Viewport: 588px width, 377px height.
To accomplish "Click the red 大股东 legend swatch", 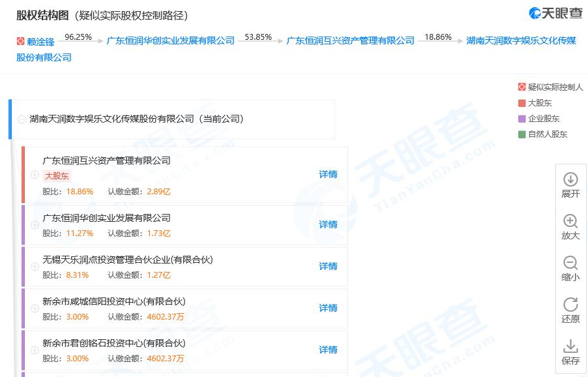I will (522, 103).
